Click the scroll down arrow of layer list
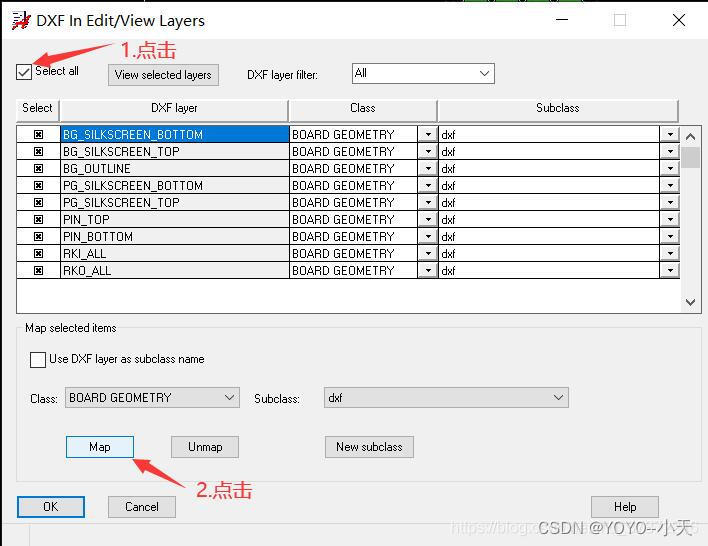This screenshot has width=708, height=546. [x=690, y=302]
